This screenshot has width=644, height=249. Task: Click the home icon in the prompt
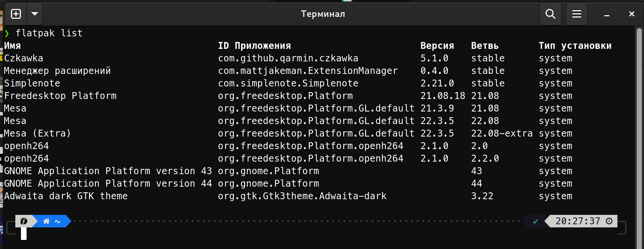46,221
